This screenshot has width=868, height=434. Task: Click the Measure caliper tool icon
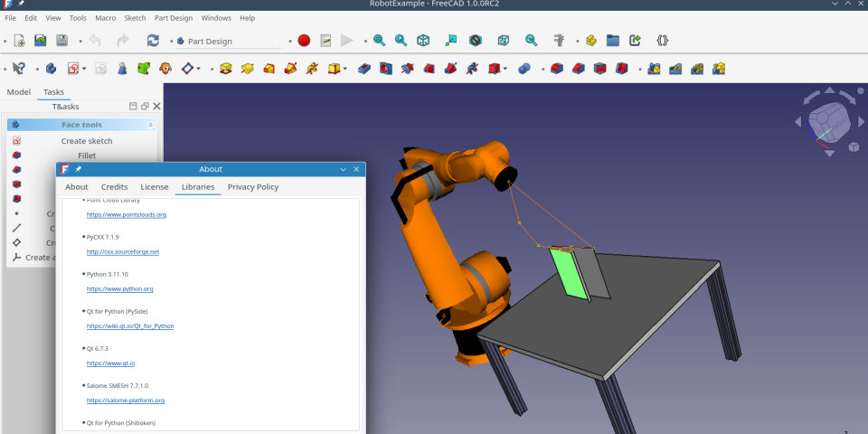559,41
